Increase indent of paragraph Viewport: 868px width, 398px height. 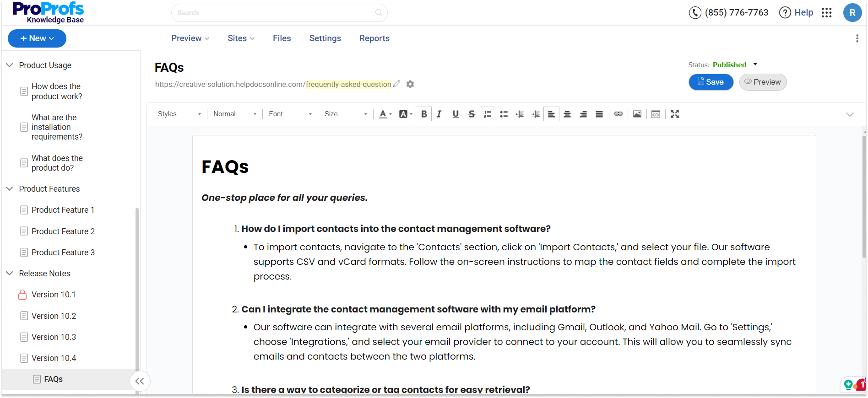pos(536,114)
